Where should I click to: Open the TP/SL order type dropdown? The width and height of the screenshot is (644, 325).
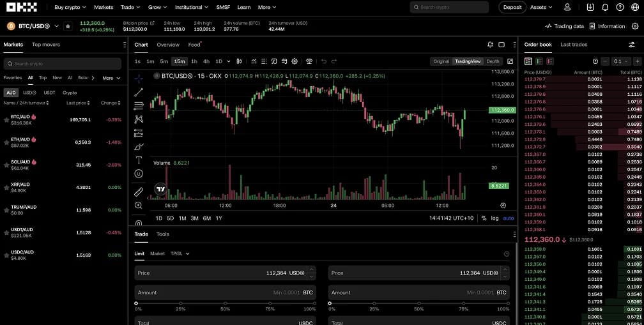(x=180, y=253)
